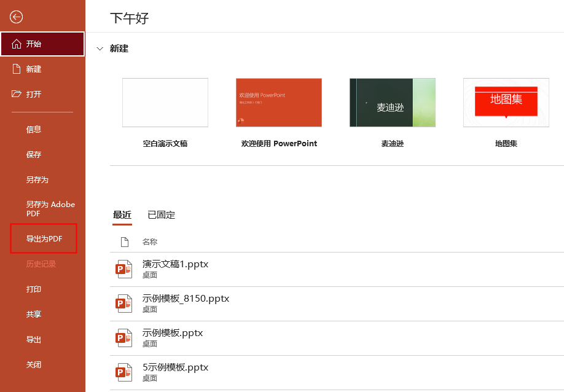Select the 欢迎使用 PowerPoint template thumbnail
This screenshot has height=392, width=564.
click(279, 103)
